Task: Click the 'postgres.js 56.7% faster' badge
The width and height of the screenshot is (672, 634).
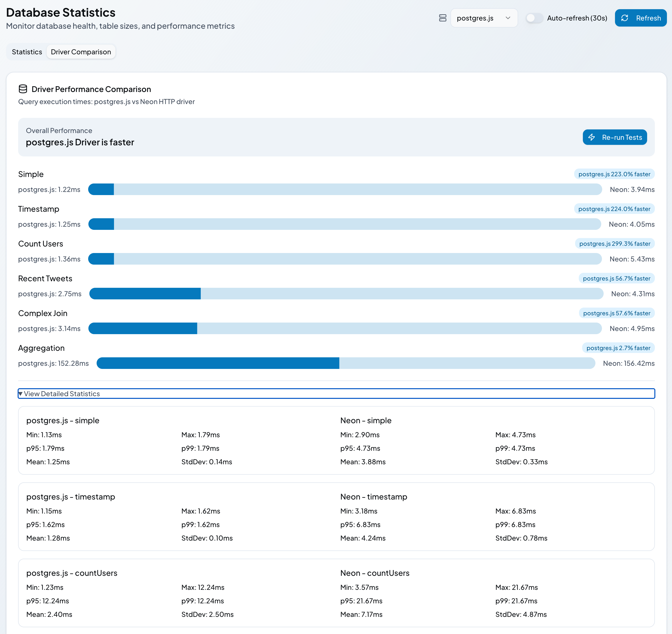Action: click(616, 278)
